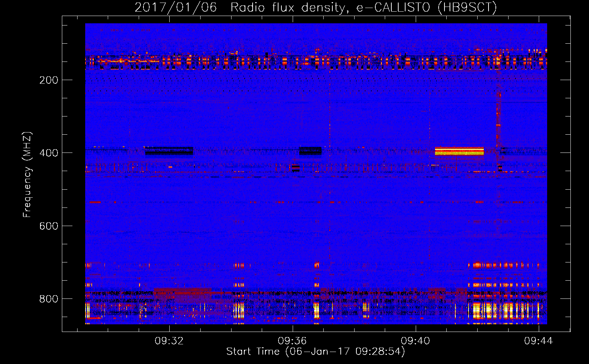Click the 'Start Time (06-Jan-17 09:28:54)' x-axis label
Viewport: 589px width, 364px height.
[316, 352]
